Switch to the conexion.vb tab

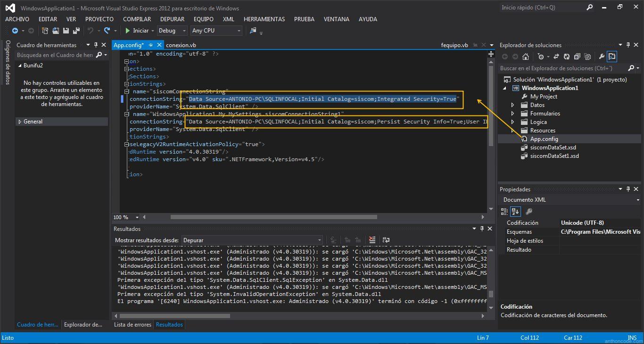181,45
